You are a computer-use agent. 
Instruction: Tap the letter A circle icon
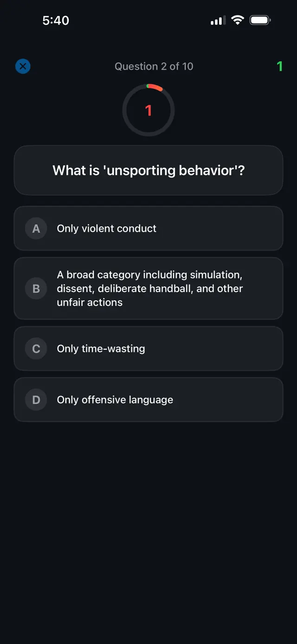click(36, 228)
